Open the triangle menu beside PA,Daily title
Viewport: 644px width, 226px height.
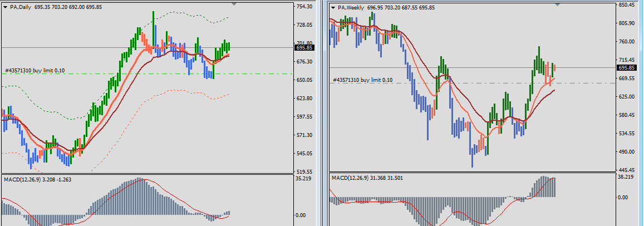pos(5,7)
